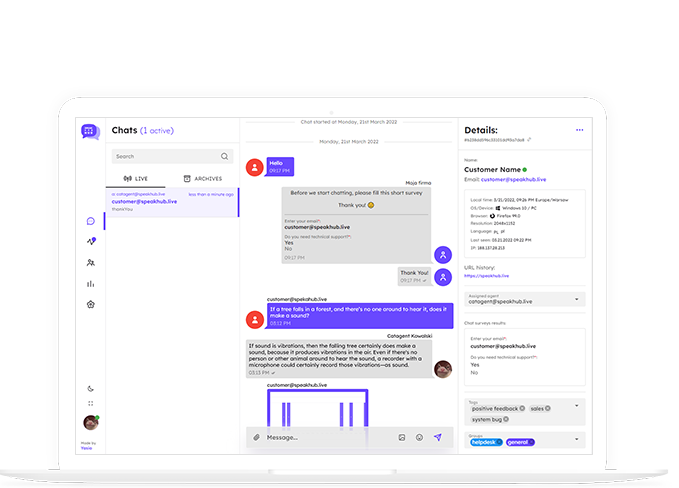Click the attachment paperclip icon

tap(256, 437)
